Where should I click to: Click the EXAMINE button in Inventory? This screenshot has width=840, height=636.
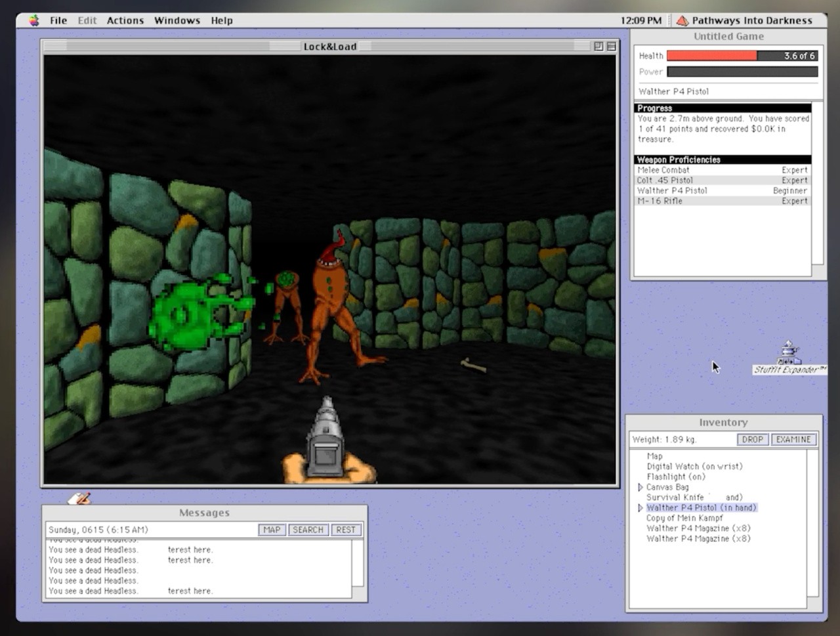793,439
